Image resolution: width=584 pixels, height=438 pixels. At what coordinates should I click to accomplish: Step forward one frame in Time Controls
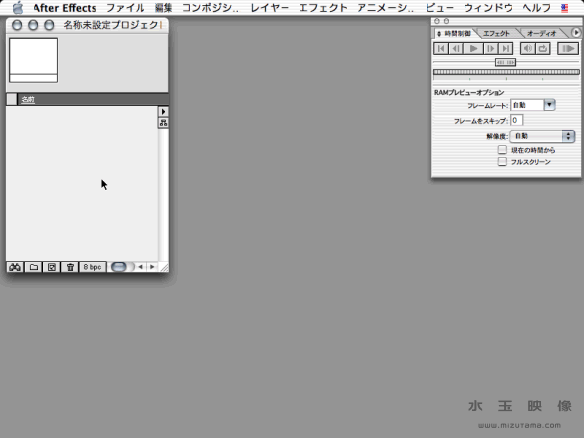(491, 48)
